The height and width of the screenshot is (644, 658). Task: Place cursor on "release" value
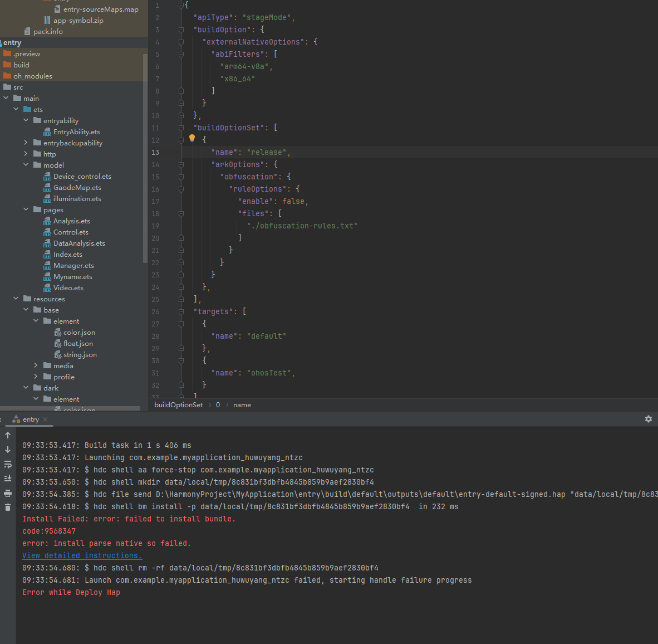coord(267,153)
